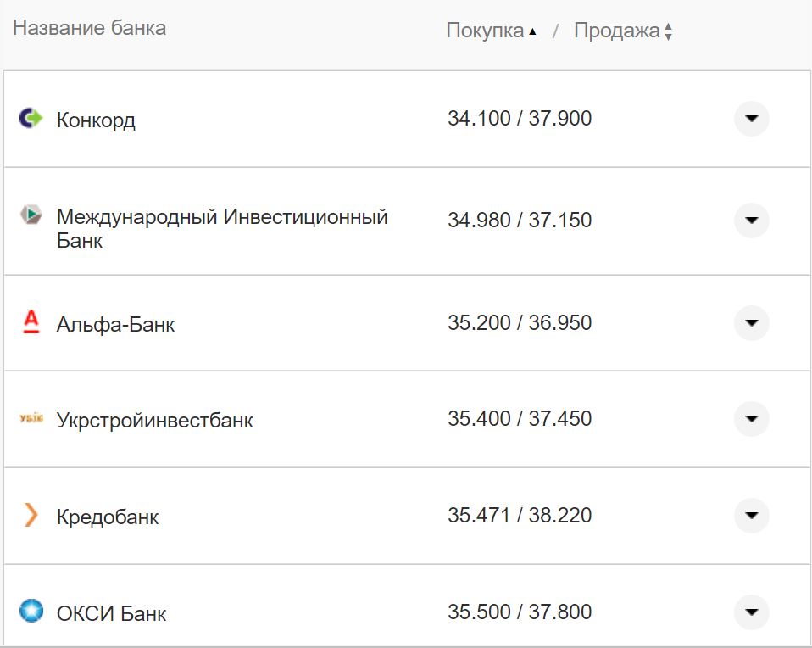Click the Конкорд bank logo
This screenshot has height=648, width=812.
[x=31, y=119]
